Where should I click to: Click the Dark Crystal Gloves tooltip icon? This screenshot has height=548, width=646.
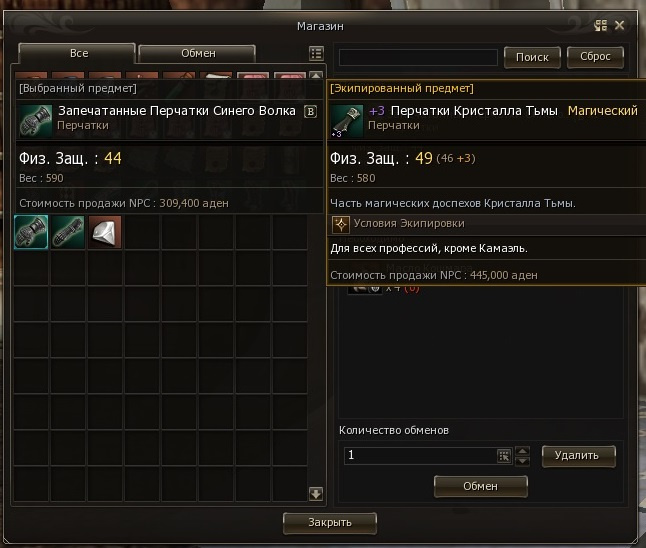coord(347,121)
